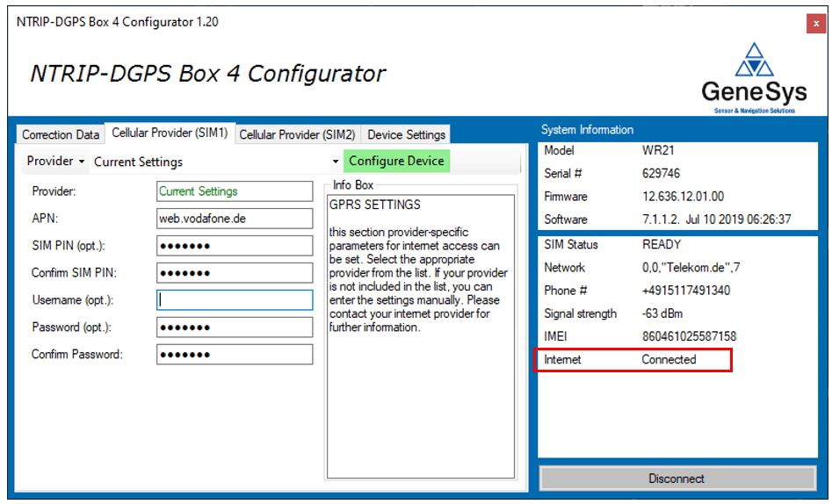832x504 pixels.
Task: Expand the Current Settings combo box arrow
Action: tap(336, 162)
